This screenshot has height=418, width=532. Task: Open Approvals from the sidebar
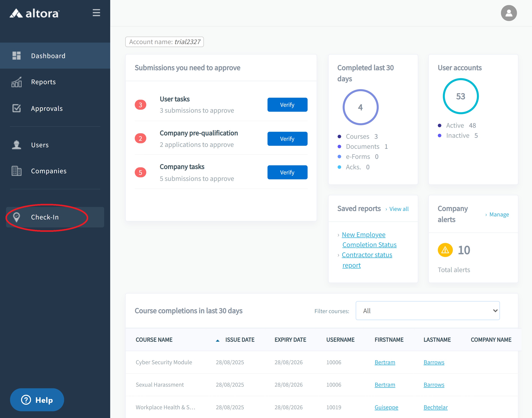click(55, 108)
